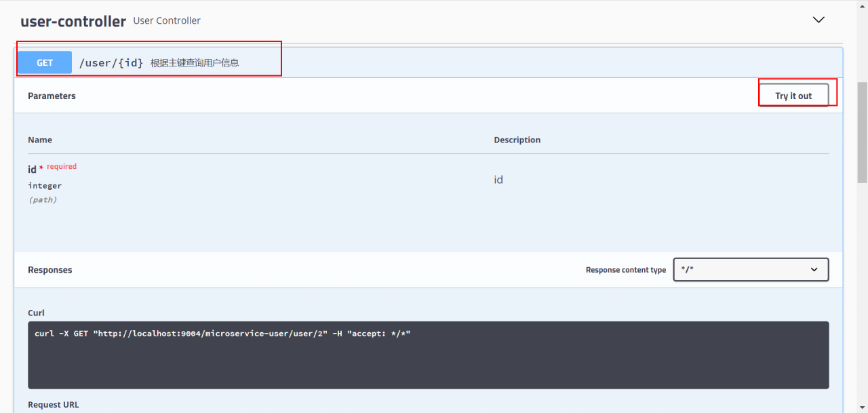Click the '(path)' parameter location label
Screen dimensions: 868x413
(x=43, y=200)
